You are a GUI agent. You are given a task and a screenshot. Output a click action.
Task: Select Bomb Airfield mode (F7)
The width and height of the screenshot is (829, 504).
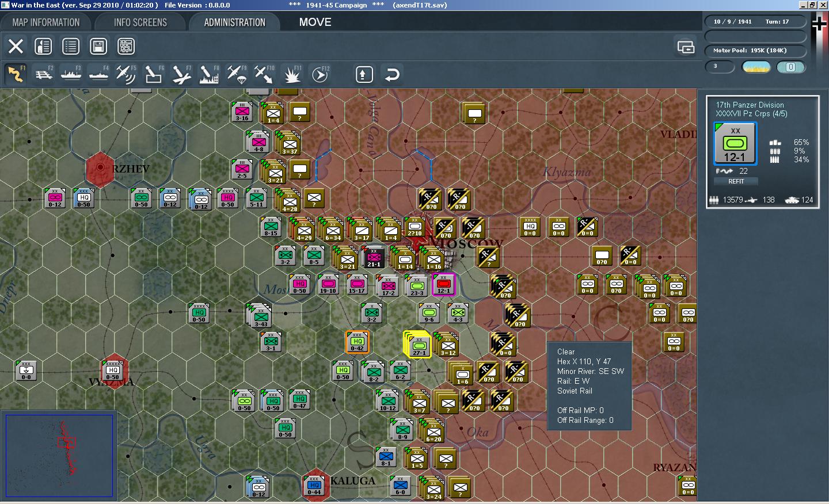(x=181, y=74)
